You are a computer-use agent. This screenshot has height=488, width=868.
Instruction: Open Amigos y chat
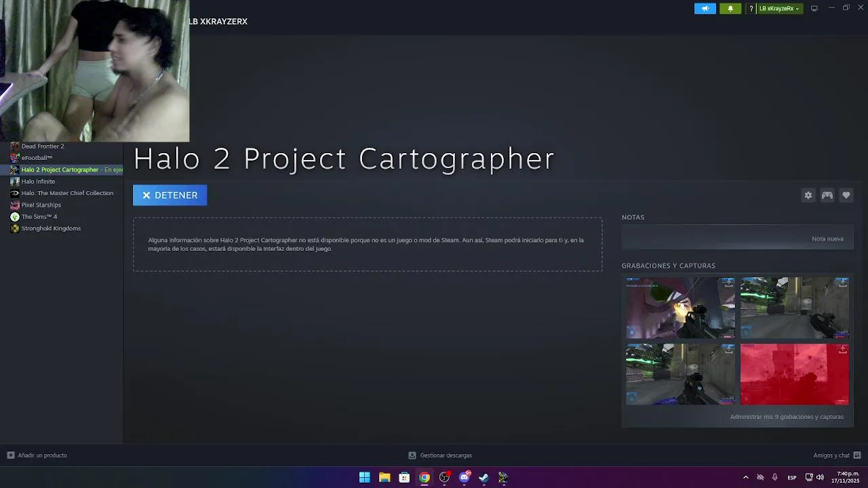[x=837, y=455]
